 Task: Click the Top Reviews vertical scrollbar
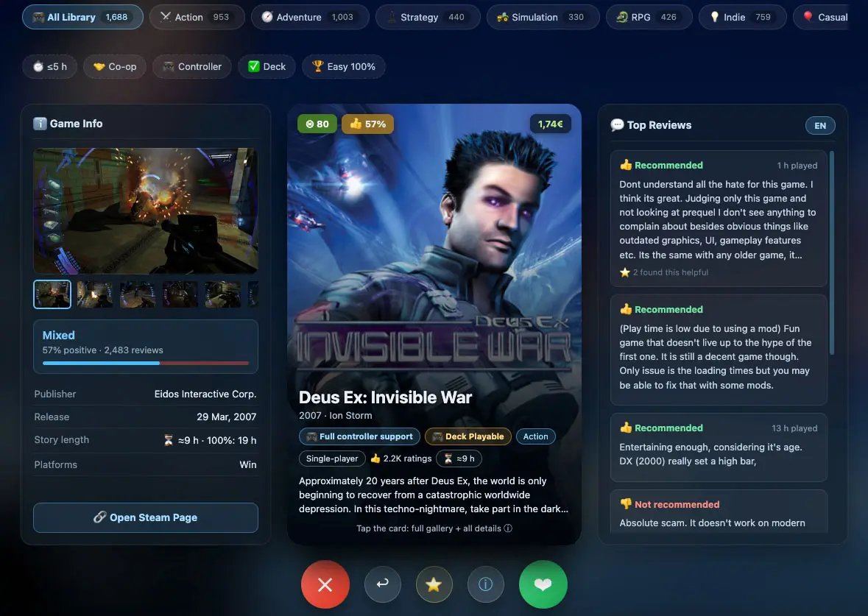click(x=831, y=253)
